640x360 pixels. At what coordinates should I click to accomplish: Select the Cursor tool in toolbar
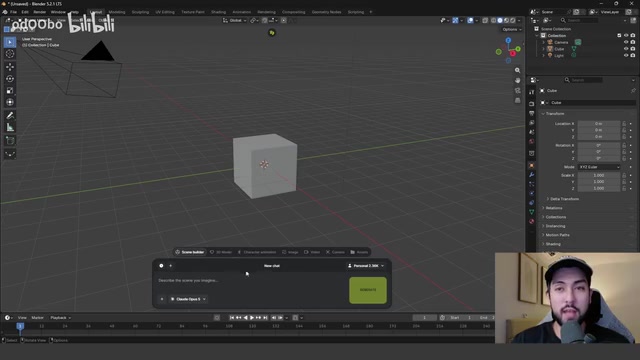(10, 54)
